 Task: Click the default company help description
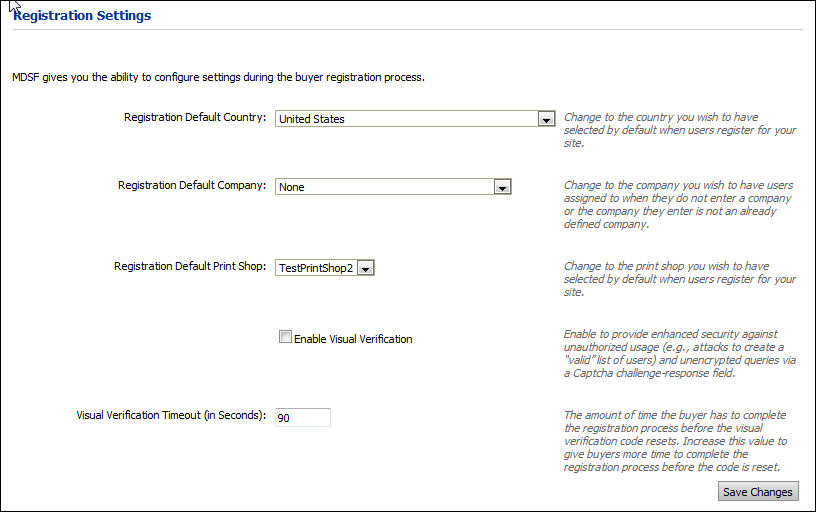(x=680, y=204)
